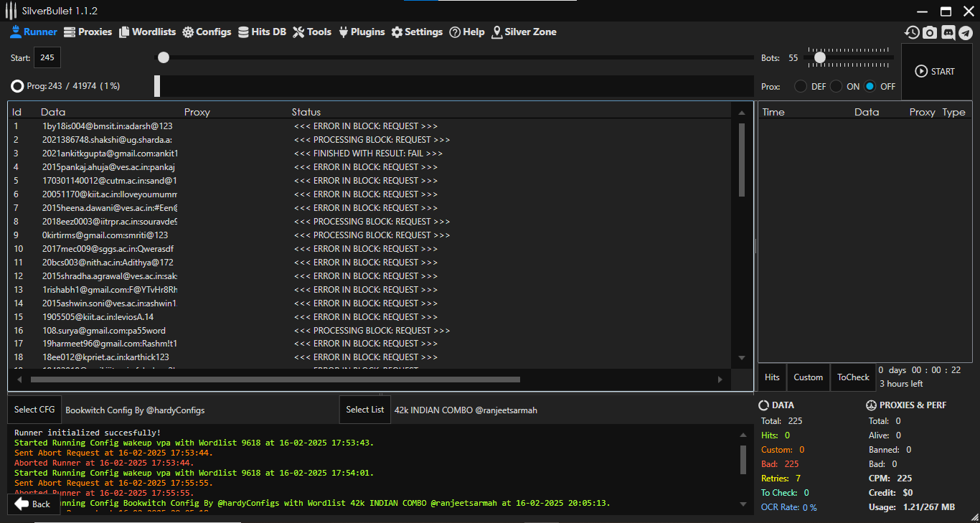
Task: Click the Type column header in hits panel
Action: pyautogui.click(x=954, y=112)
